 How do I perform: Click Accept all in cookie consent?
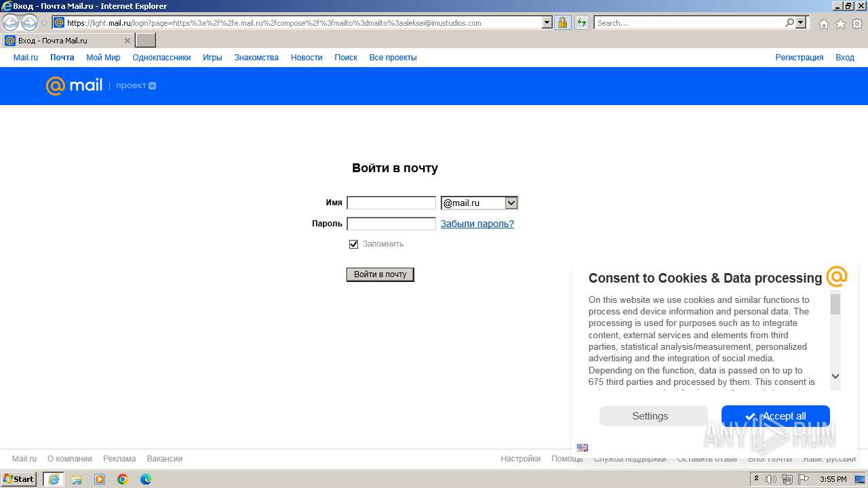(x=776, y=416)
